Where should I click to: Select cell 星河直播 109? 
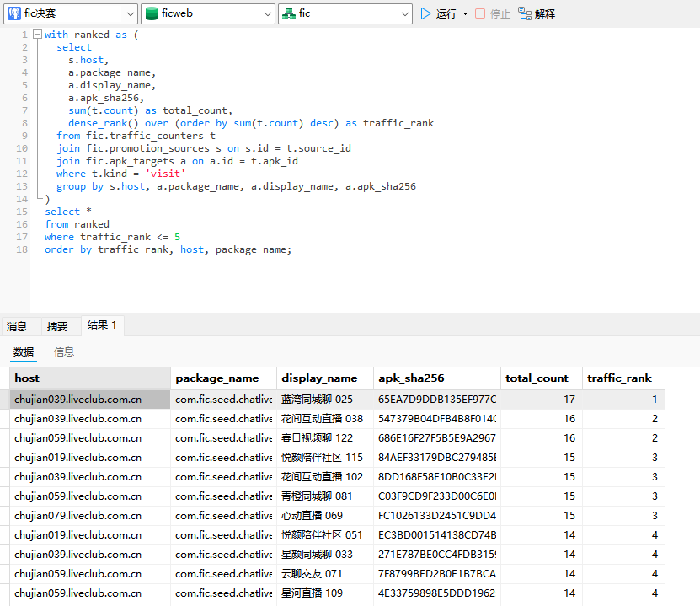[325, 593]
